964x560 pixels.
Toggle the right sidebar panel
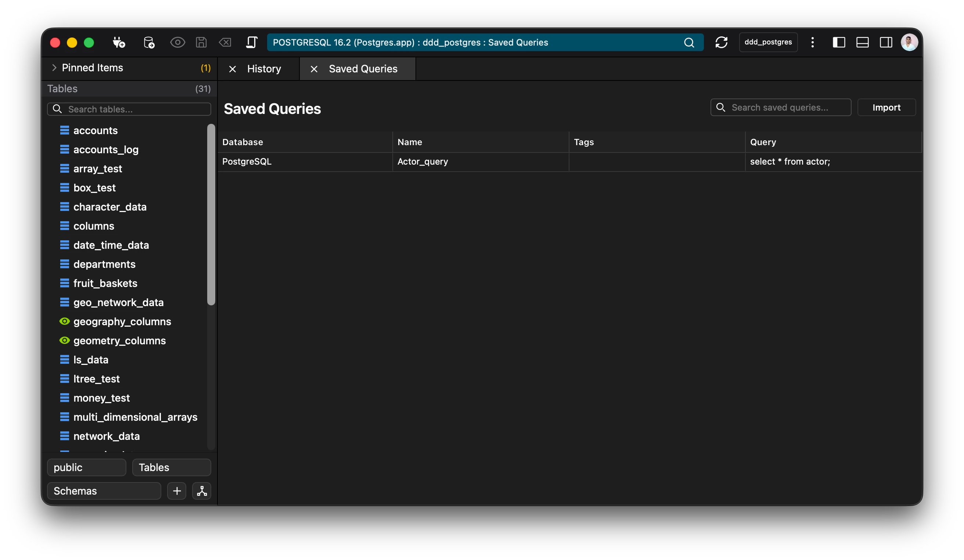886,43
